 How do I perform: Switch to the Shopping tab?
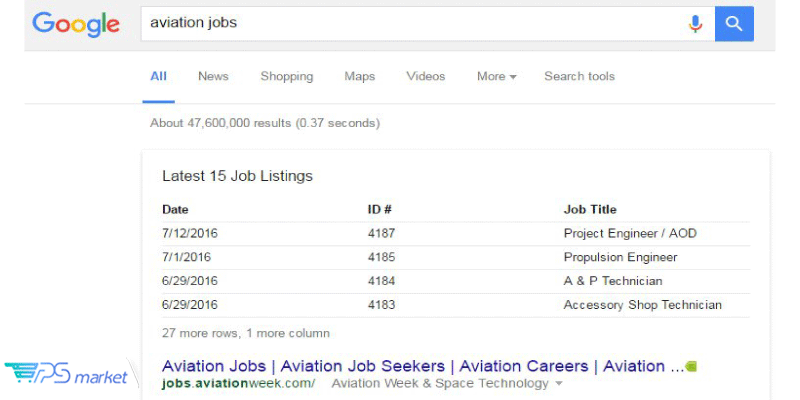coord(287,77)
